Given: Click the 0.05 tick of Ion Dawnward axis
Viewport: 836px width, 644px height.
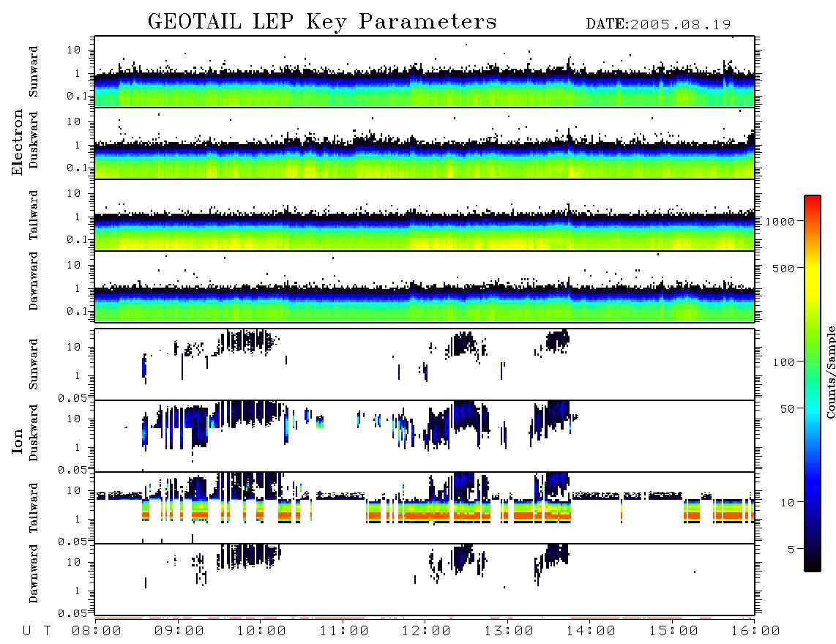Looking at the screenshot, I should pyautogui.click(x=72, y=613).
